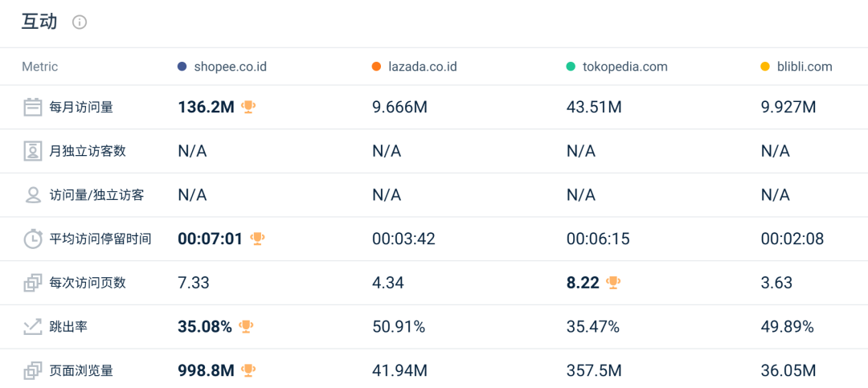Click the orange dot beside lazada.co.id

tap(377, 67)
